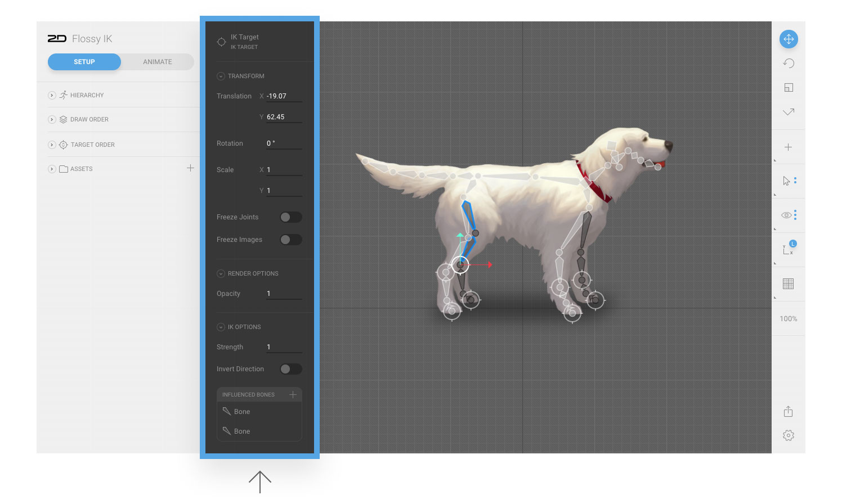Select the first Bone in Influenced Bones
The image size is (842, 504).
click(259, 412)
